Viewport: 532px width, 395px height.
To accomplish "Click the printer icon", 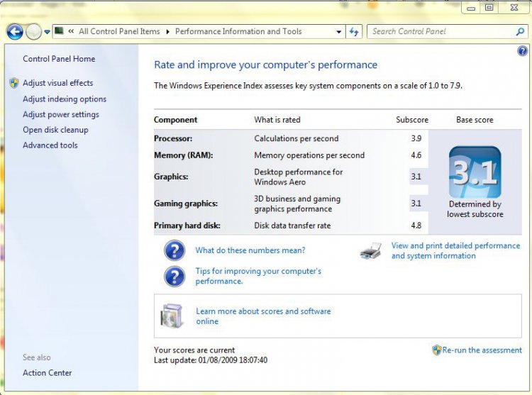I will tap(371, 251).
